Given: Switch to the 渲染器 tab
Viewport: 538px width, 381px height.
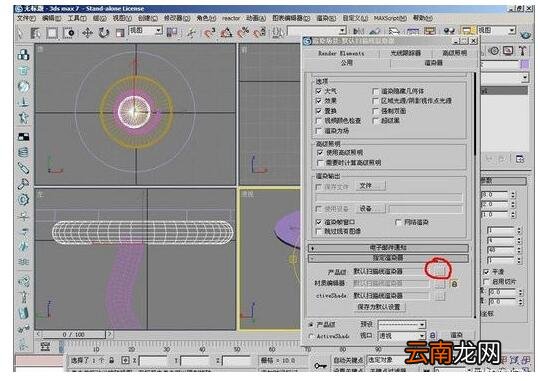Looking at the screenshot, I should pos(434,63).
